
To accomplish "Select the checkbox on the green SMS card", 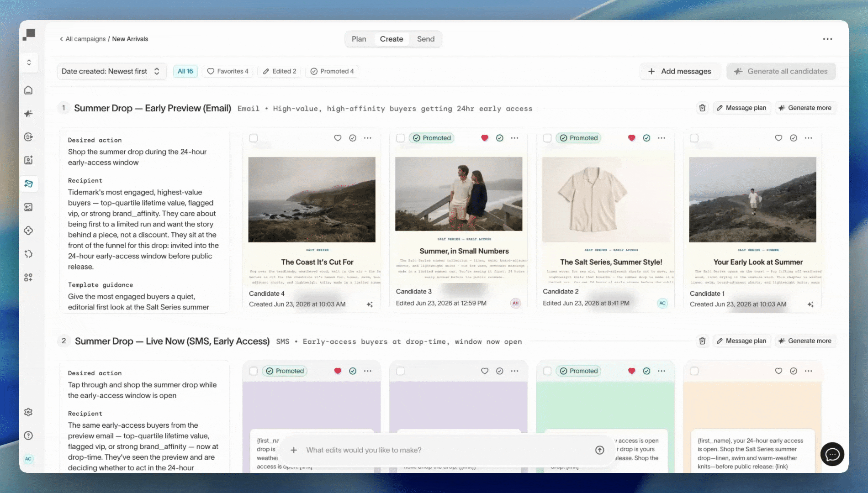I will [547, 371].
